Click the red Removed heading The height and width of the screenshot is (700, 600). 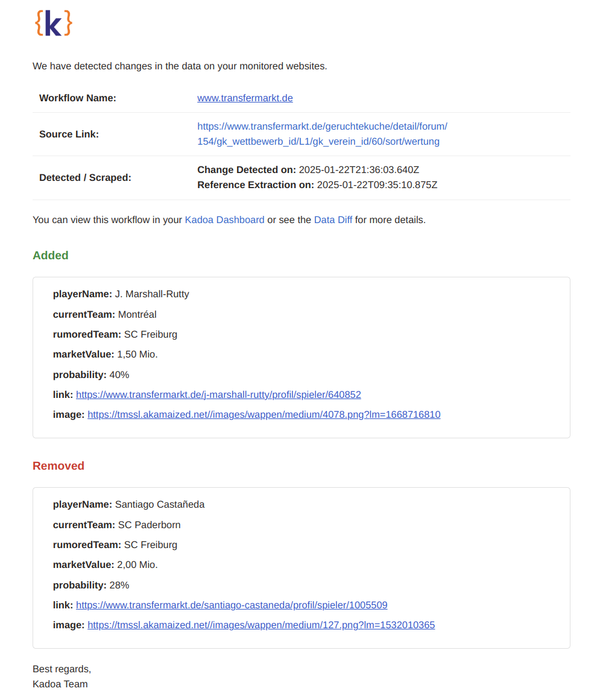[58, 465]
